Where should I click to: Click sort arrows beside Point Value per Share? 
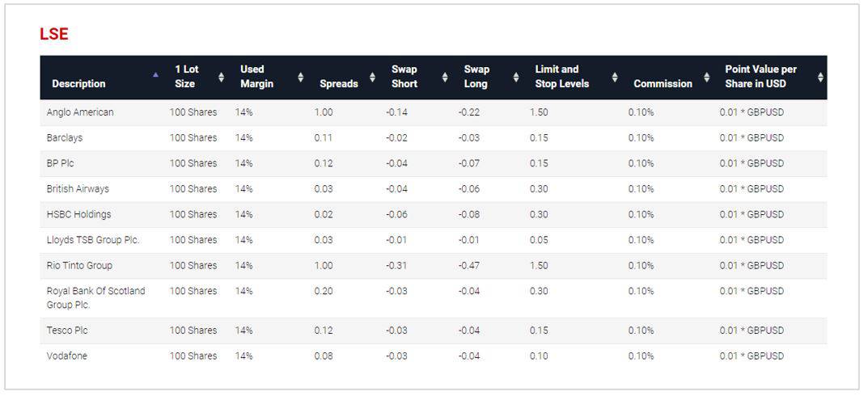tap(820, 78)
